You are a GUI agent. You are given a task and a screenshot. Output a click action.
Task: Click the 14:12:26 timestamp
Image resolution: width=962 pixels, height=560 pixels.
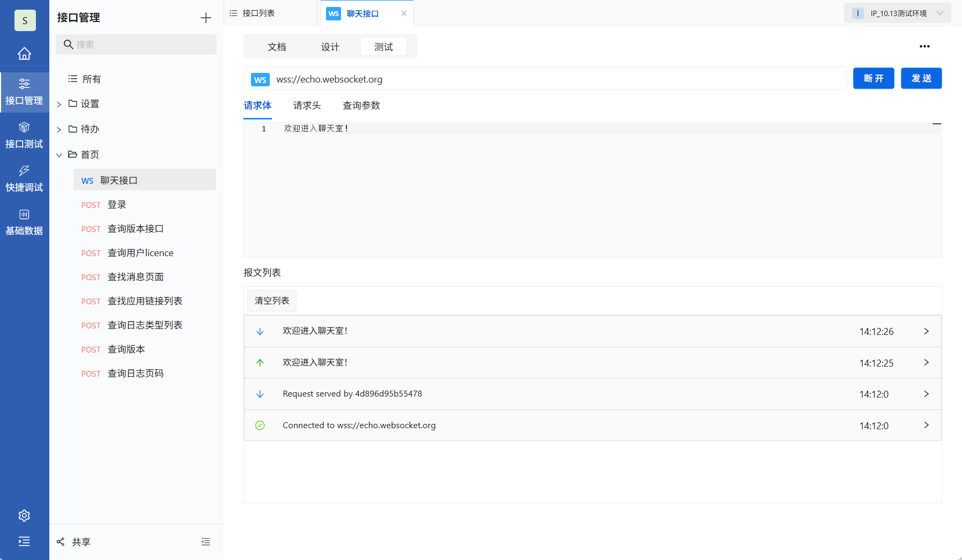[x=876, y=332]
